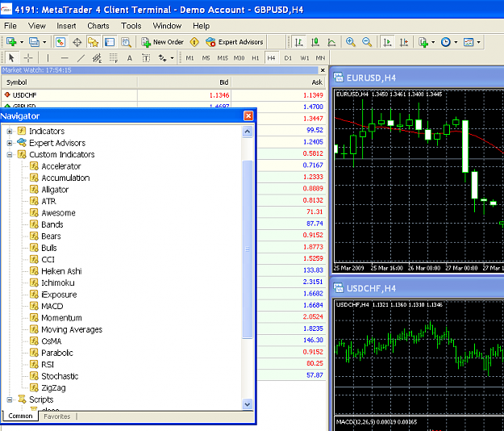
Task: Open a New Chart from toolbar
Action: [x=11, y=42]
